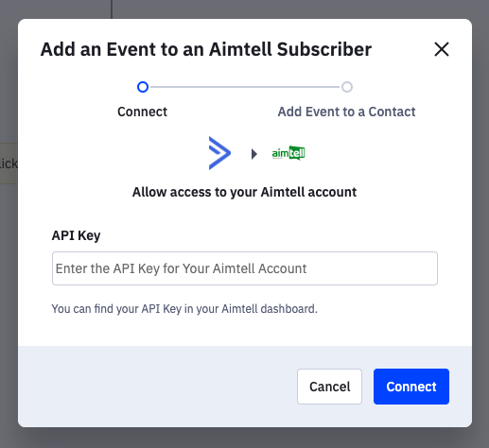Select the blue Connect step circle
Viewport: 489px width, 448px height.
pyautogui.click(x=143, y=87)
